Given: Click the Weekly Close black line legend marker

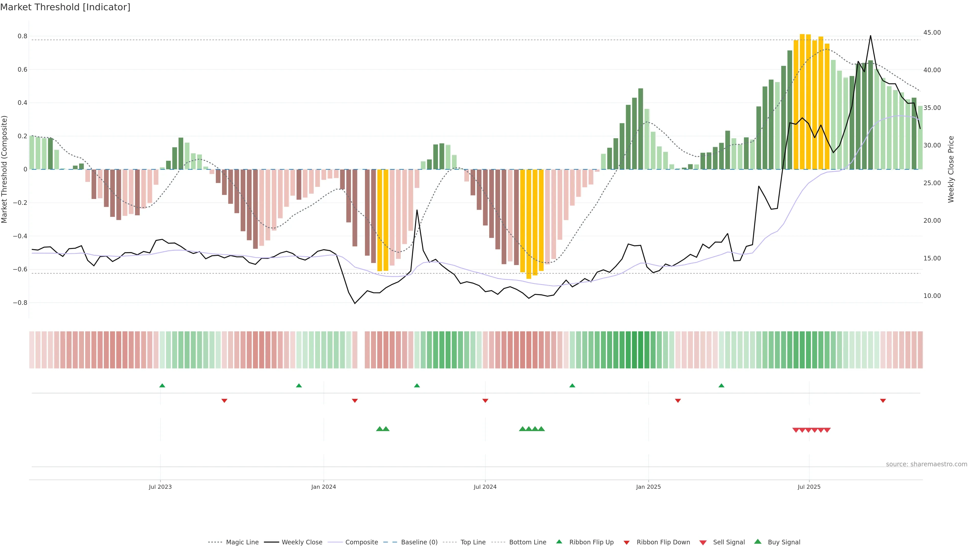Looking at the screenshot, I should [271, 542].
